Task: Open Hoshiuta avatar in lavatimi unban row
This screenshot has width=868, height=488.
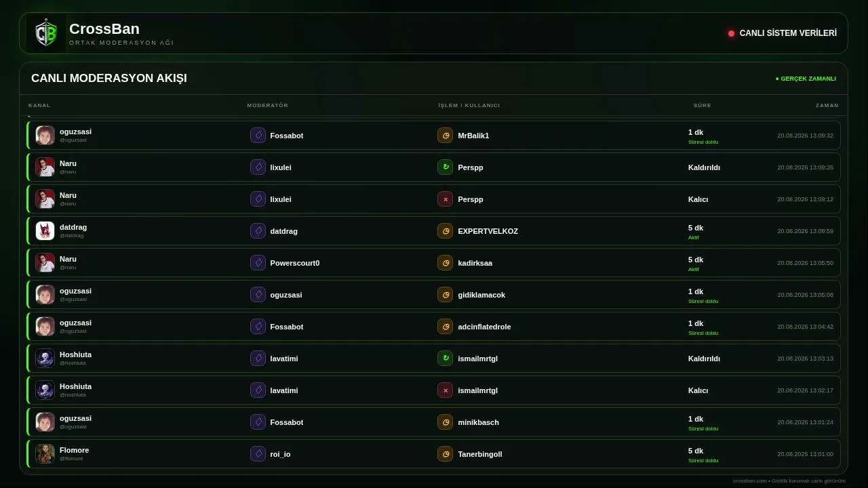Action: (45, 359)
